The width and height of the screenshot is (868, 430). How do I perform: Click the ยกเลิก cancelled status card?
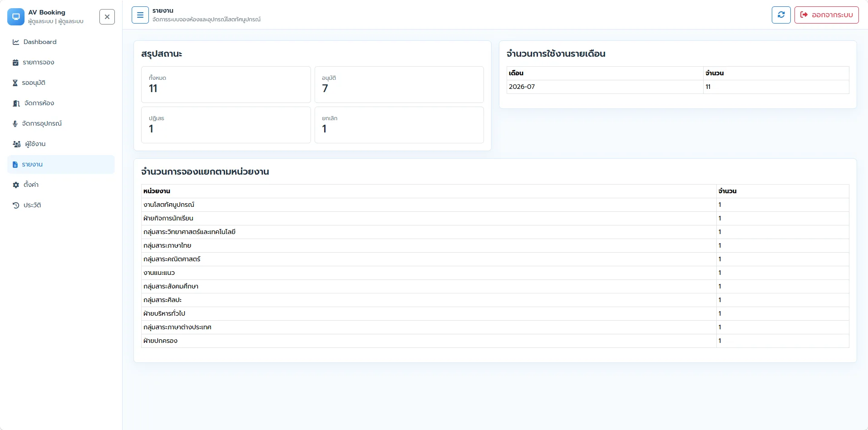pyautogui.click(x=399, y=125)
